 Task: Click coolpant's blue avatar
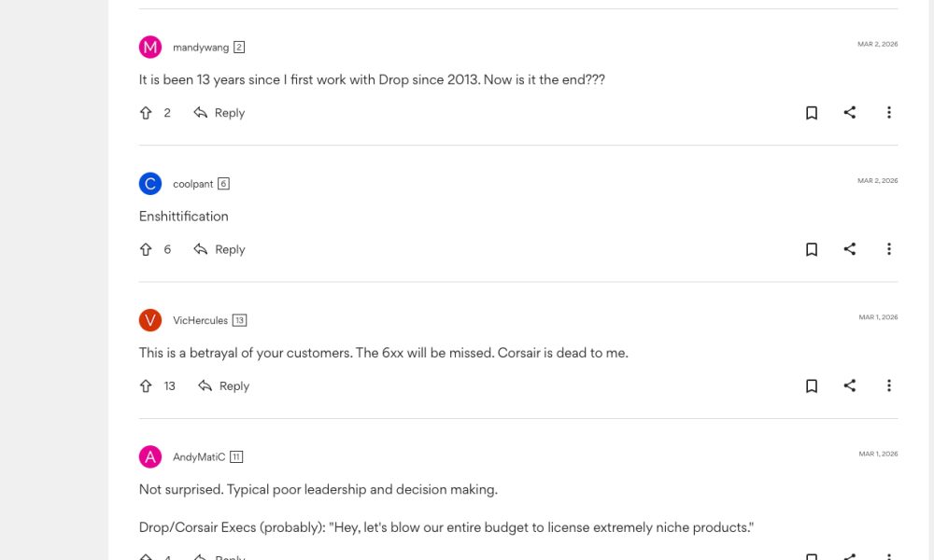point(150,184)
